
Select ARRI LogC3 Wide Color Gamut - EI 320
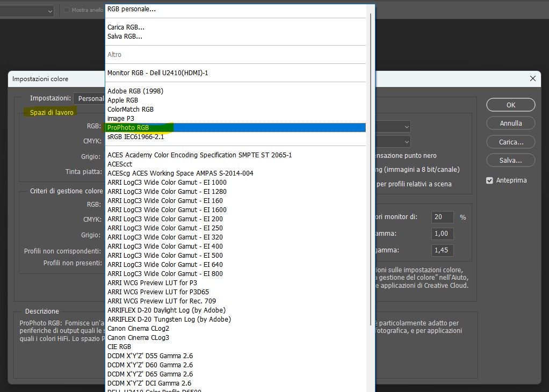235,237
